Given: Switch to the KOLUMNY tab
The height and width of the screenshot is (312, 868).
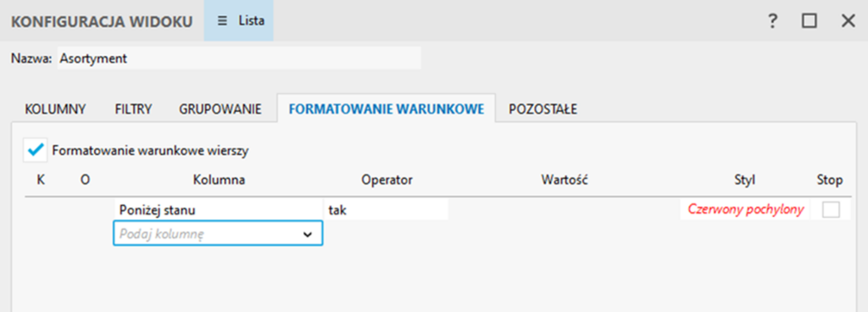Looking at the screenshot, I should pyautogui.click(x=55, y=109).
